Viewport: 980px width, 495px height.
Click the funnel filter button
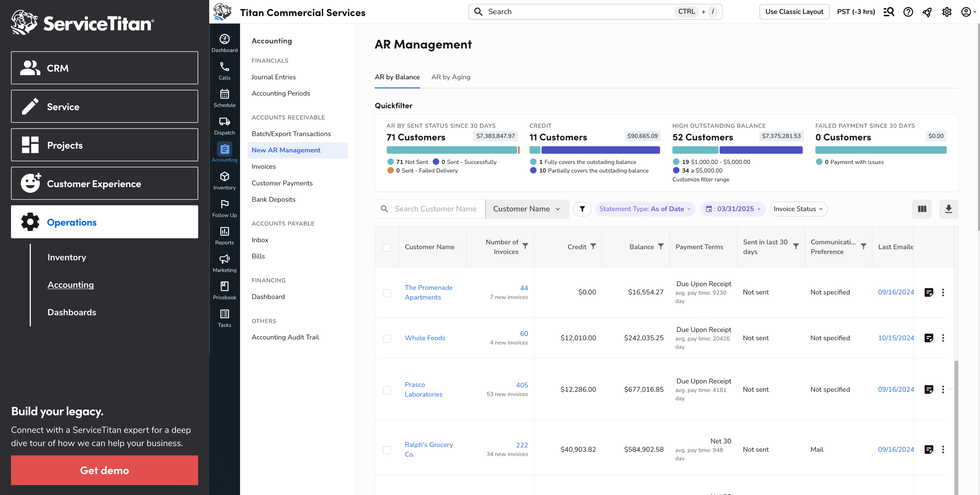point(582,209)
